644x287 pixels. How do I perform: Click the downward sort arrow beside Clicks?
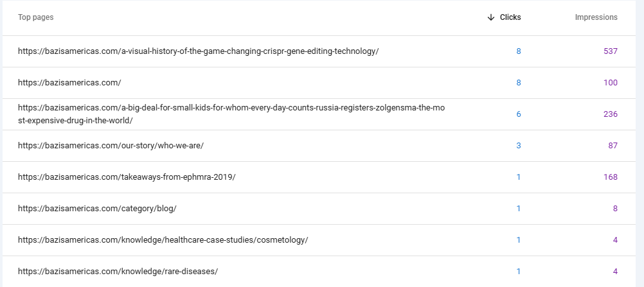click(491, 17)
